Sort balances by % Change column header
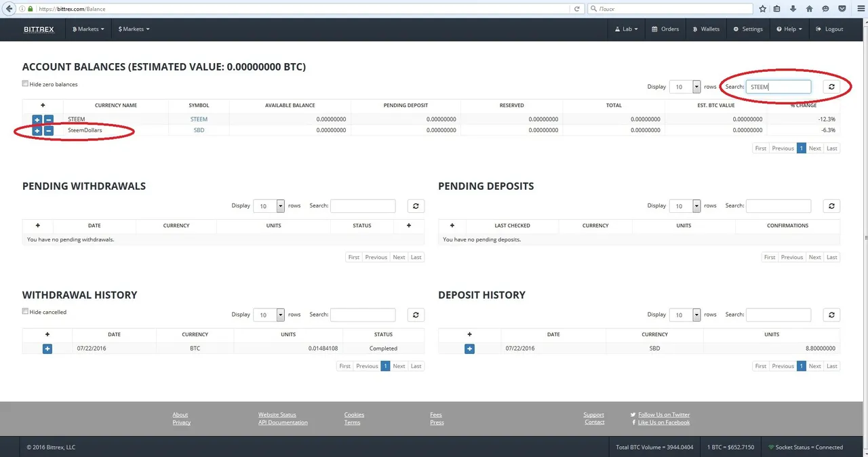868x457 pixels. click(803, 106)
